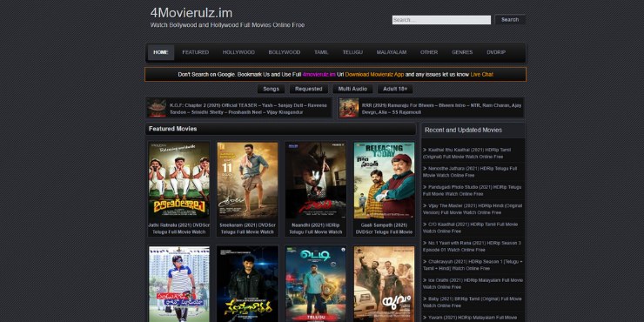This screenshot has height=322, width=644.
Task: Go to the HOME menu item
Action: (161, 52)
